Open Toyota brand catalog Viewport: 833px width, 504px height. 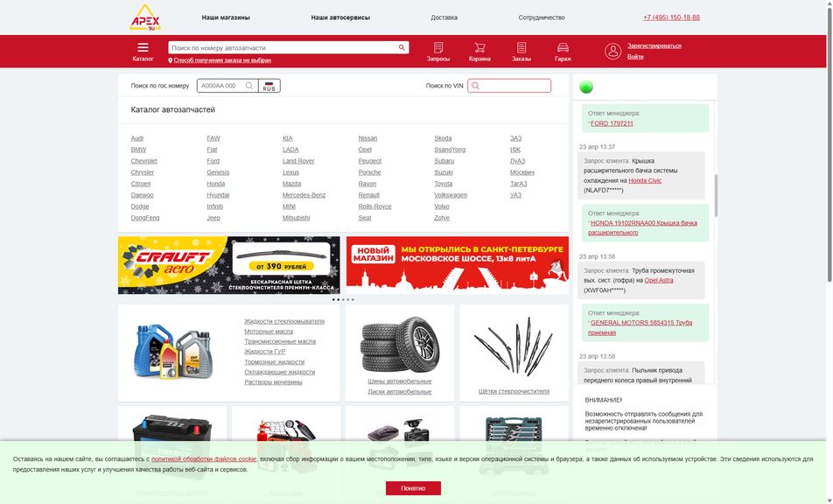443,184
